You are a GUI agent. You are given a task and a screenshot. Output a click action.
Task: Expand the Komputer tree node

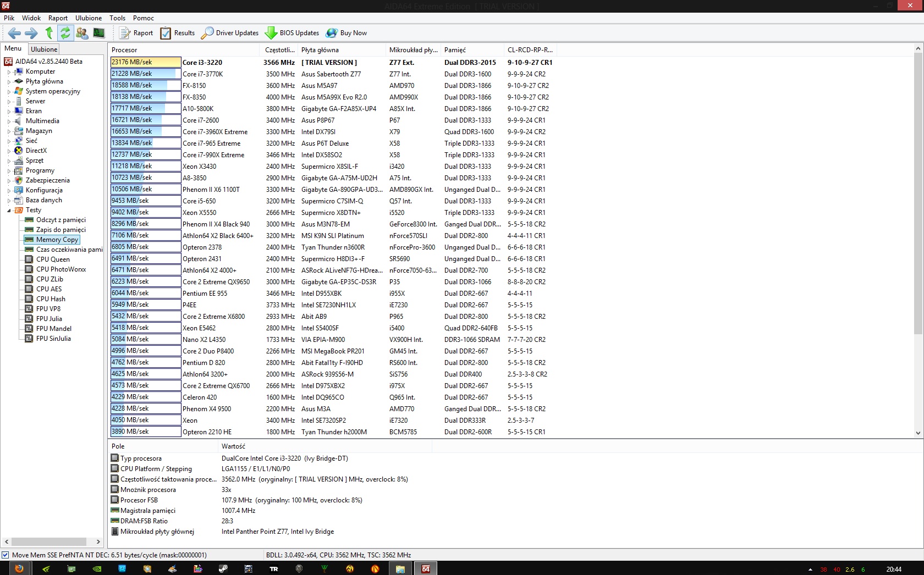[x=9, y=72]
